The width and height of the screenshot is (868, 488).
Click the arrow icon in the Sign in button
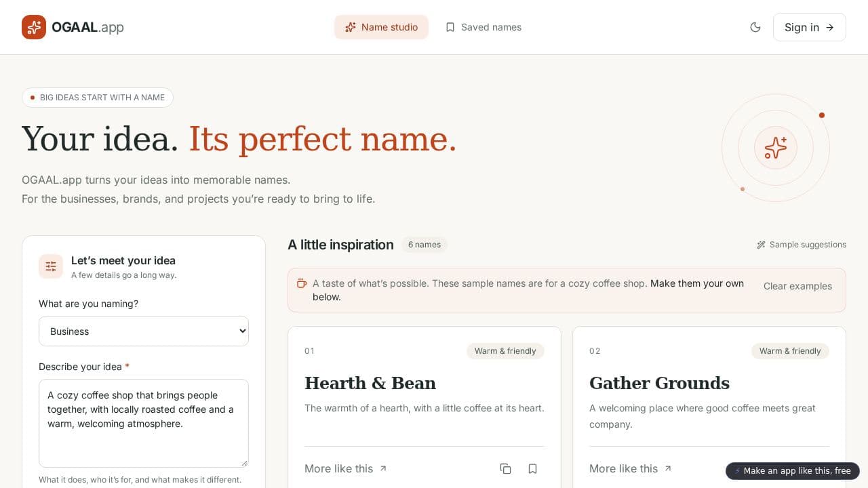point(829,27)
